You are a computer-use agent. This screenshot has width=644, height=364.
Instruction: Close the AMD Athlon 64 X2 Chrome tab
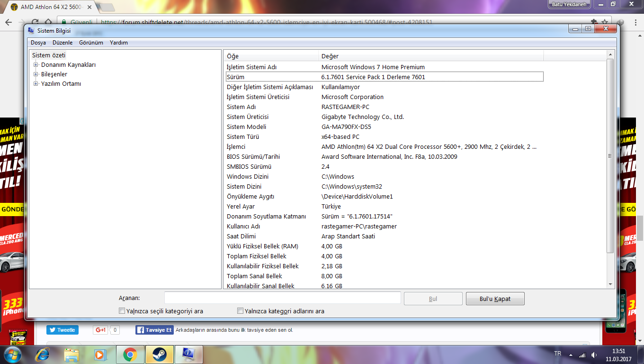89,7
